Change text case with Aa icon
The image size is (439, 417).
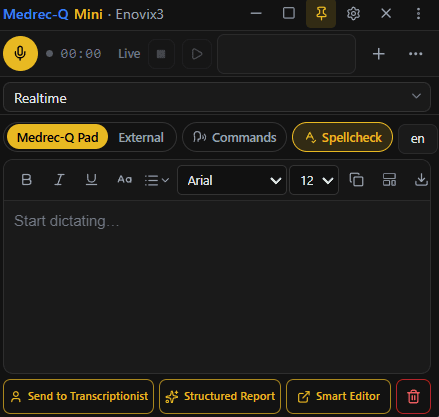pos(124,180)
